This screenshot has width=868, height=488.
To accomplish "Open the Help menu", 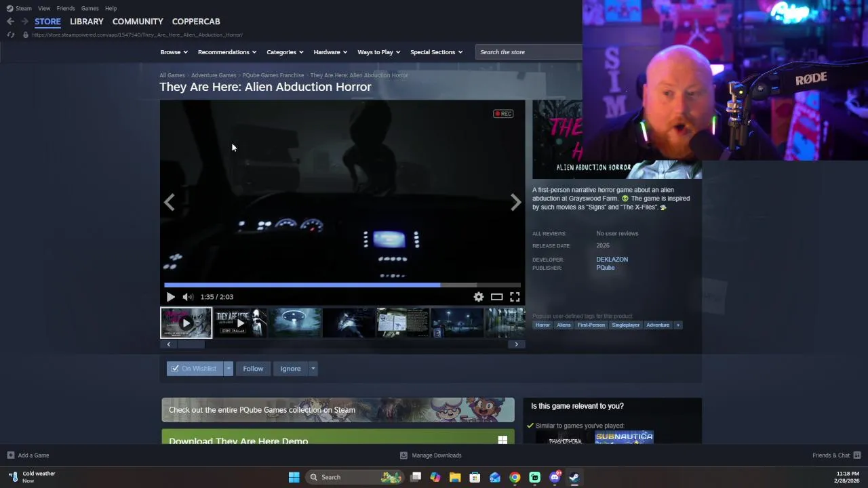I will tap(111, 8).
